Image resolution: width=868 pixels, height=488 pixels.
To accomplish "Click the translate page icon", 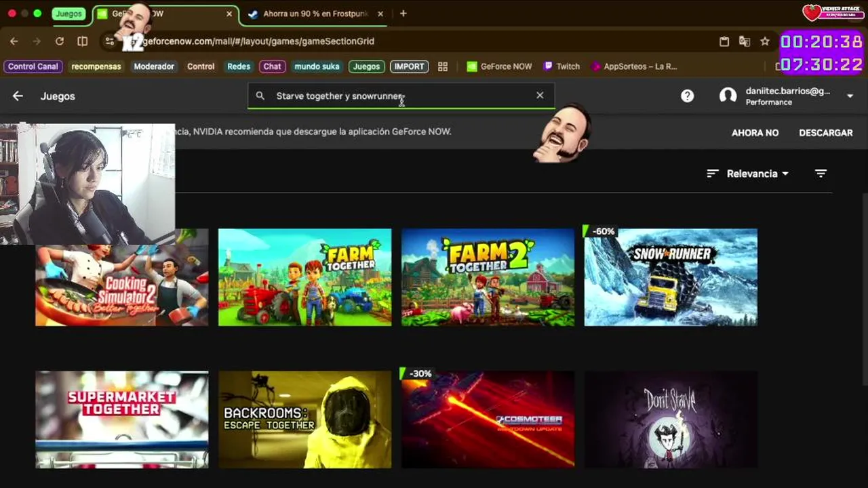I will click(745, 41).
